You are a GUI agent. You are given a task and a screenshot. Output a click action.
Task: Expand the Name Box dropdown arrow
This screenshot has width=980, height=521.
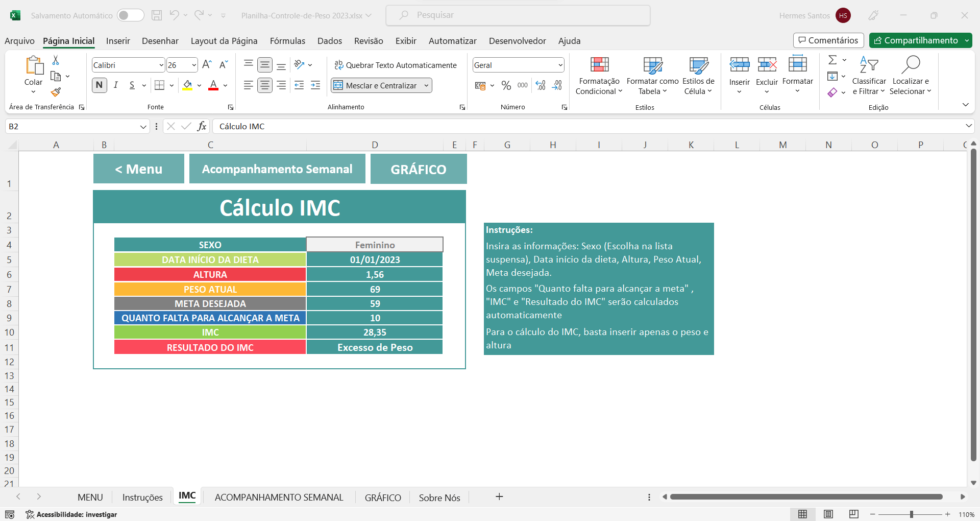click(x=143, y=127)
